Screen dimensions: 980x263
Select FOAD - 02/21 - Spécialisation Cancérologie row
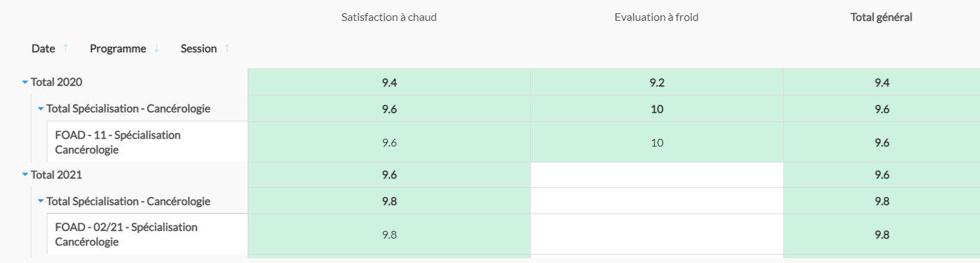click(147, 234)
